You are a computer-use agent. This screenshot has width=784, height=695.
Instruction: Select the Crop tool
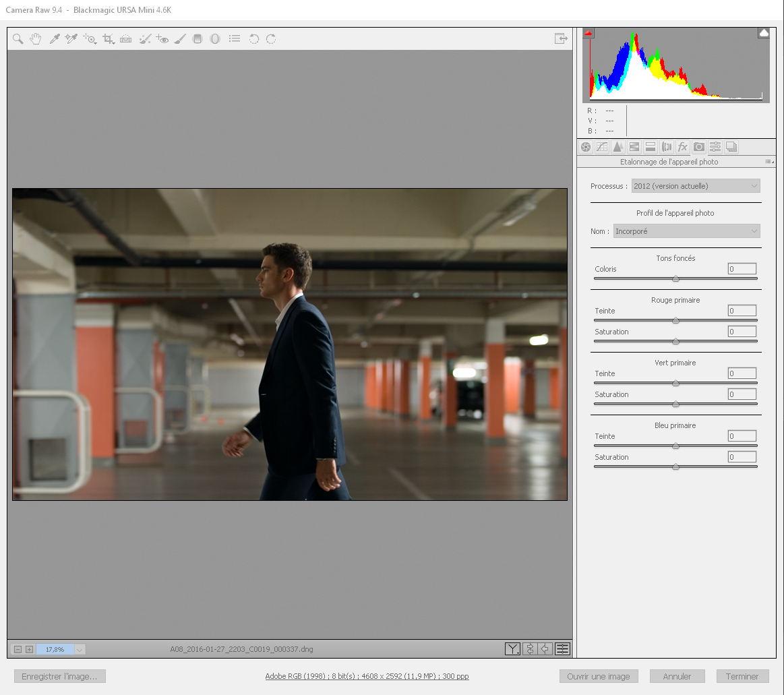[109, 39]
